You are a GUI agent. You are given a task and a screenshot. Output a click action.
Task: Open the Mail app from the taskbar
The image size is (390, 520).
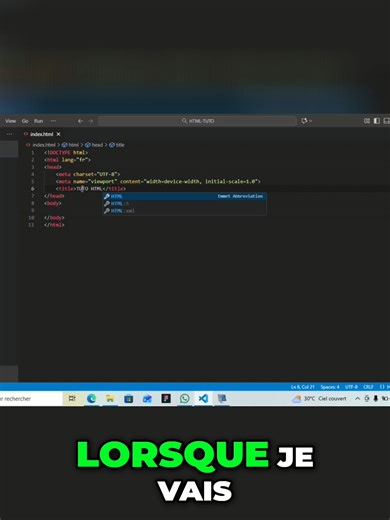[147, 398]
